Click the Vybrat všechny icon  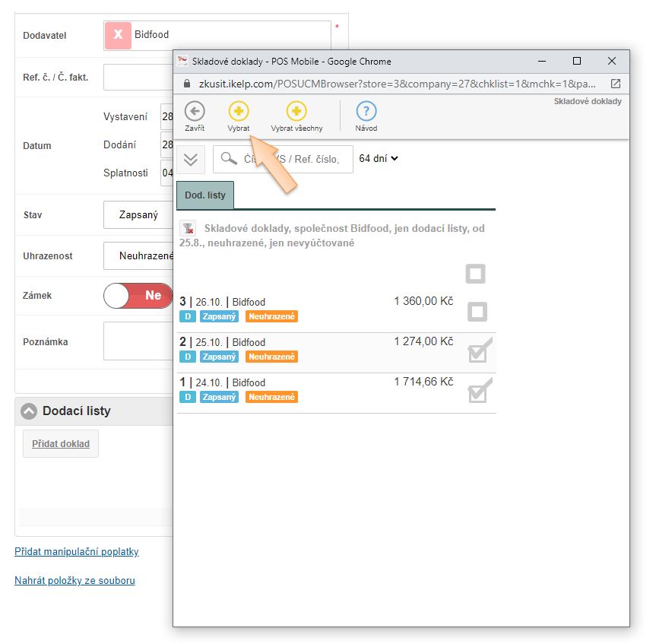[296, 112]
